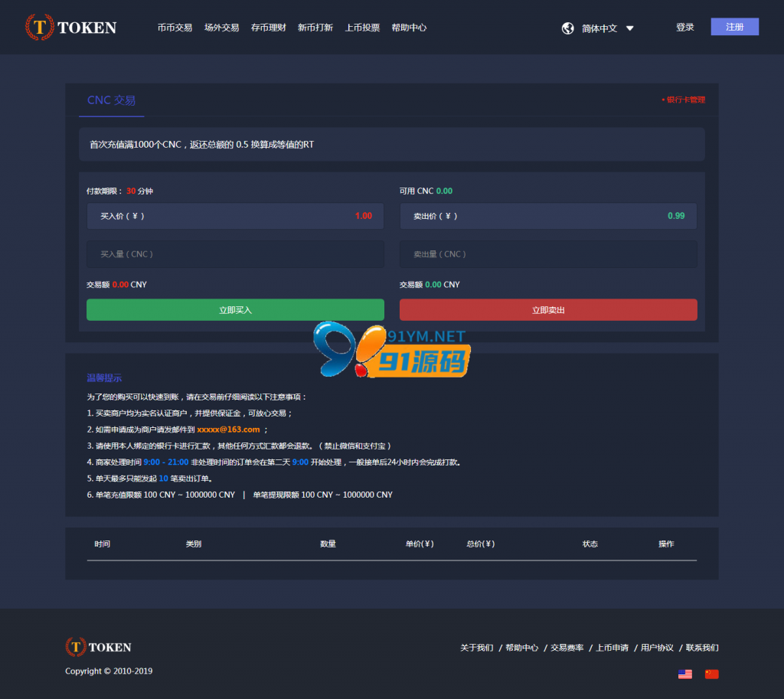Click the green 立即买入 button
Image resolution: width=784 pixels, height=699 pixels.
tap(235, 310)
